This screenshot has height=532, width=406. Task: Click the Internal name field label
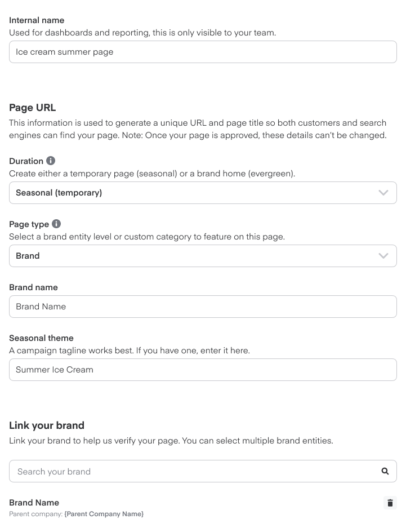tap(37, 20)
